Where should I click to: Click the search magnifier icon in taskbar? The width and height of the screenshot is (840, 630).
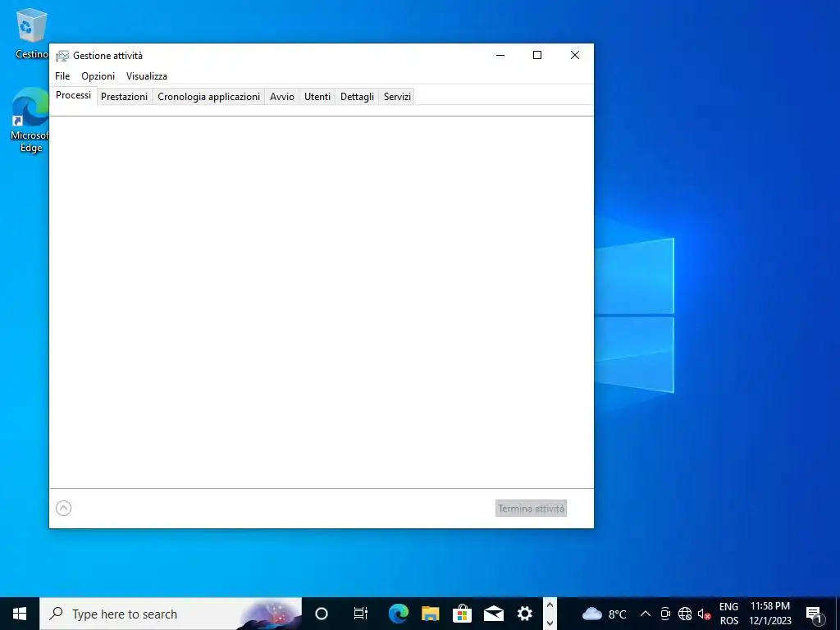[x=56, y=614]
